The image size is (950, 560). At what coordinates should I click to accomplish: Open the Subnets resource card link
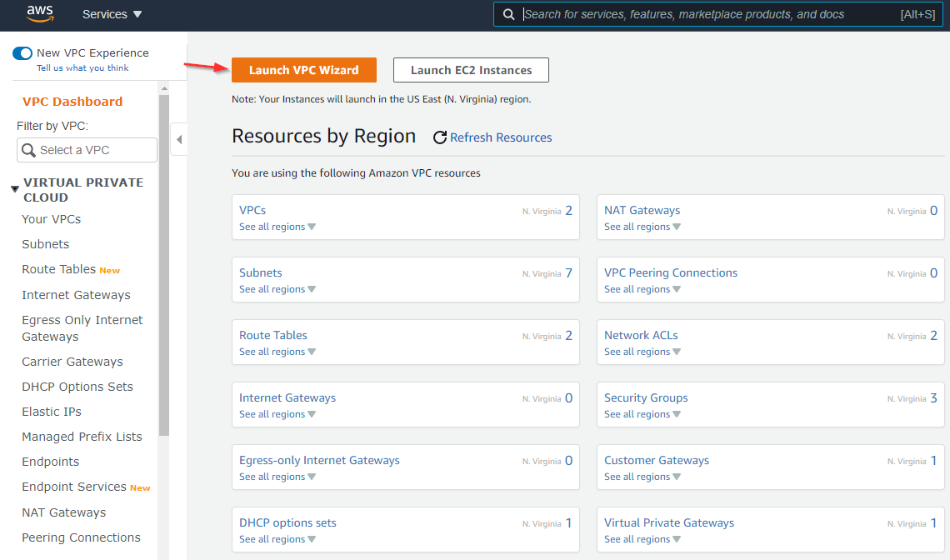(x=261, y=272)
